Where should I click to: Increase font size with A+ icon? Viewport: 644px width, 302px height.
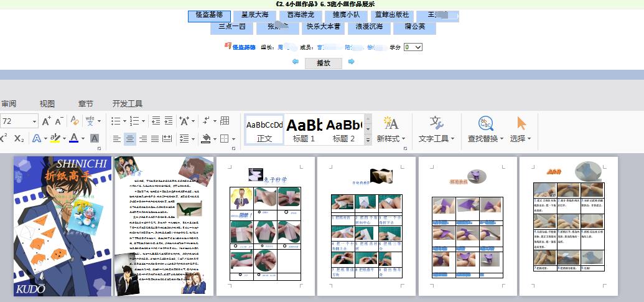point(47,121)
